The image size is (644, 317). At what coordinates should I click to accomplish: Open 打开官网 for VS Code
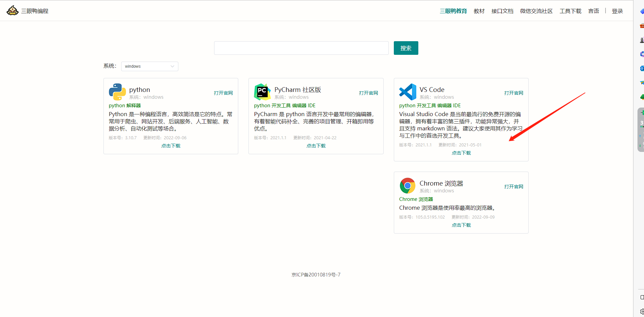coord(514,93)
